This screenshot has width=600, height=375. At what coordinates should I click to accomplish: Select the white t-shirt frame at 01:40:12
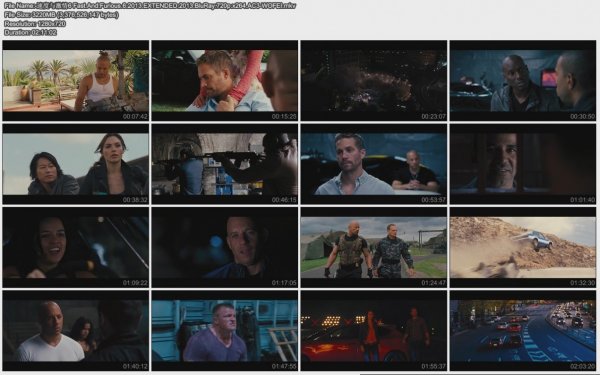pyautogui.click(x=76, y=331)
